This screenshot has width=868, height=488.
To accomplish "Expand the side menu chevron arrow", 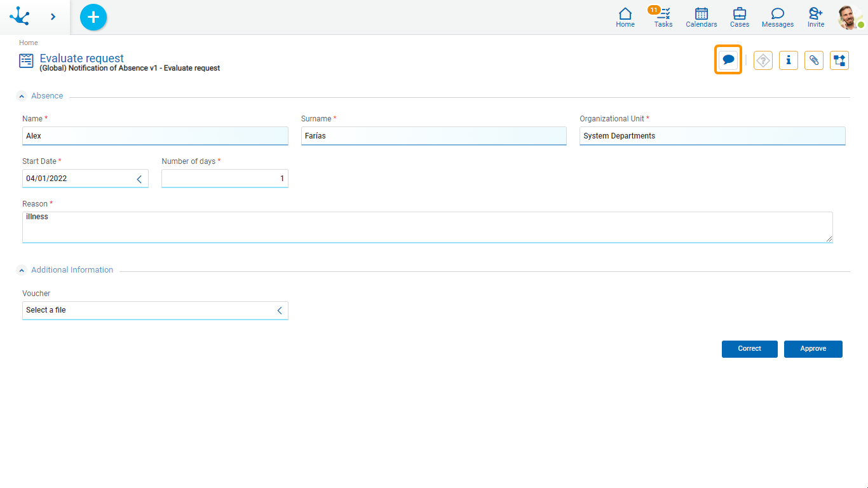I will coord(53,17).
